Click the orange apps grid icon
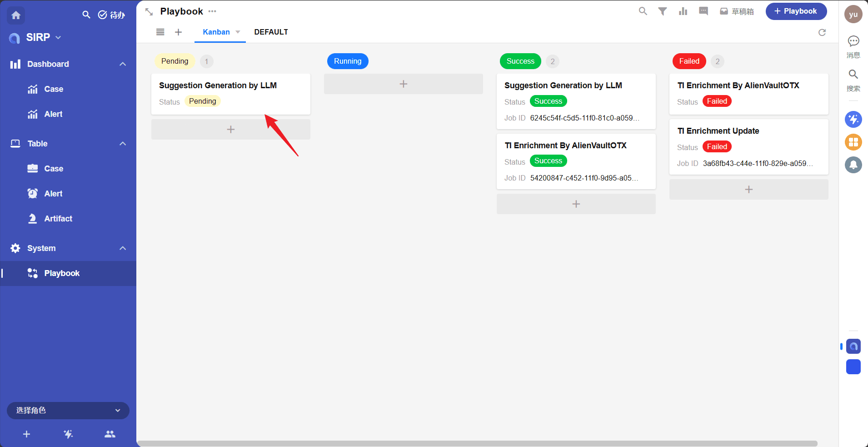The image size is (868, 447). [x=853, y=142]
